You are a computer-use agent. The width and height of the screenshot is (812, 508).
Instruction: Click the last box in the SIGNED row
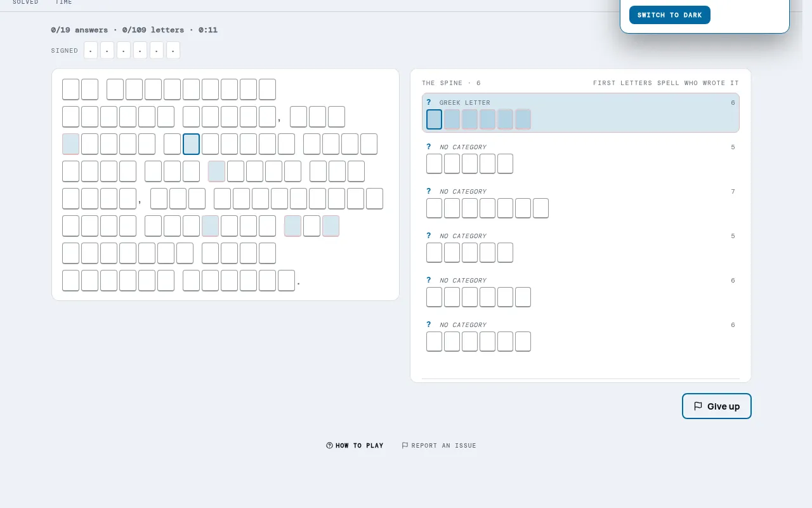coord(173,50)
